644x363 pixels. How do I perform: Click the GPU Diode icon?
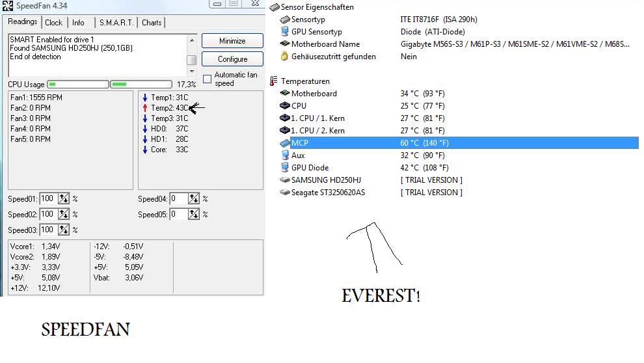pyautogui.click(x=285, y=167)
